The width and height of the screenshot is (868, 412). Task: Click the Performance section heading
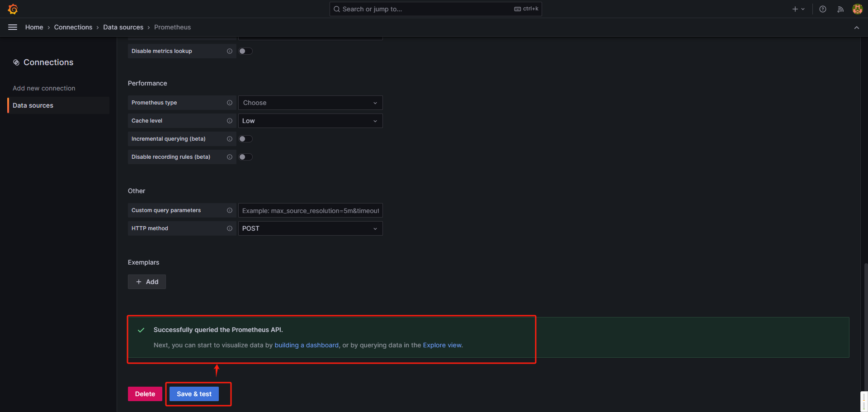point(147,83)
